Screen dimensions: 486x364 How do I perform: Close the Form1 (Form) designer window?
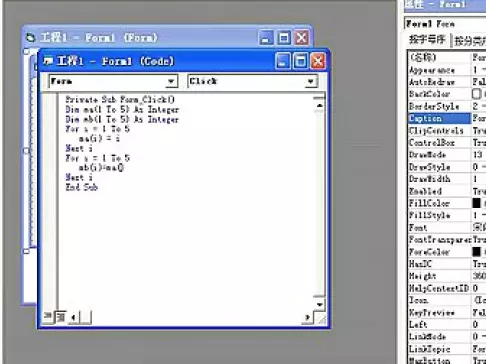[x=302, y=38]
